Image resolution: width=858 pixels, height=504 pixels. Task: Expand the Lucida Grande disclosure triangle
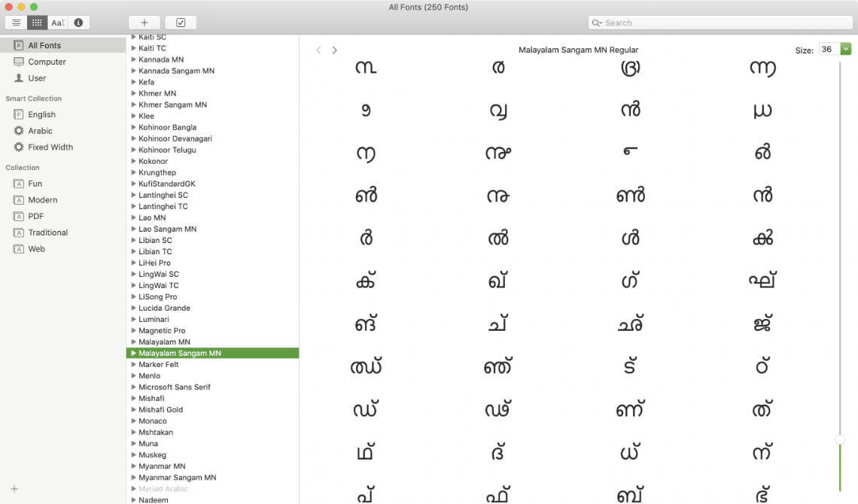tap(135, 308)
